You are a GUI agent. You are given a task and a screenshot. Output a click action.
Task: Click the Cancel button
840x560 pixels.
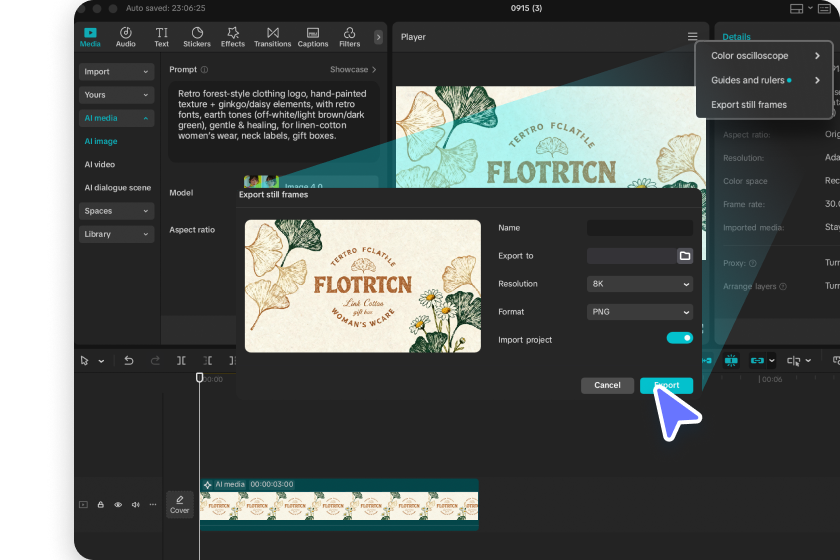tap(607, 385)
